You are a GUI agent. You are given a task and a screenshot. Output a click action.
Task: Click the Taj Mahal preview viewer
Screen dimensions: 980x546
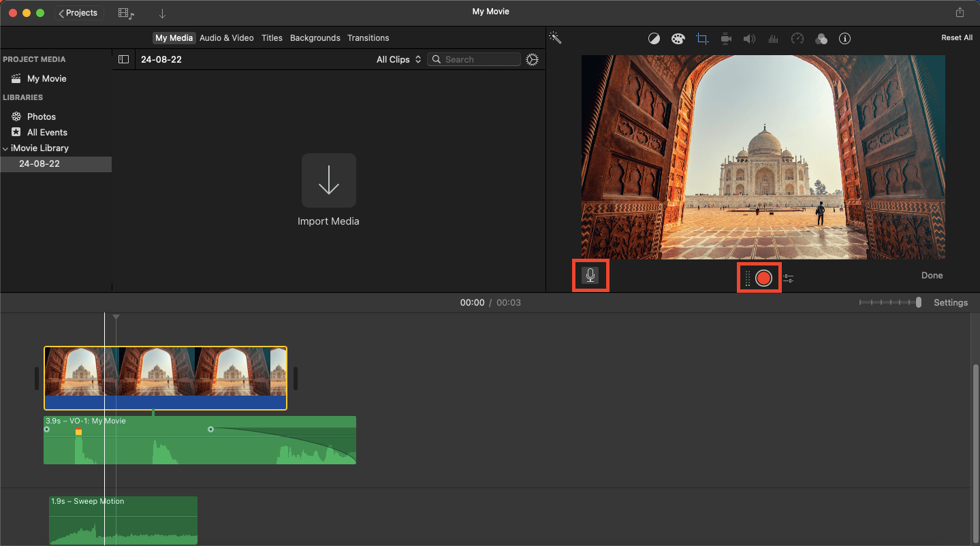click(763, 157)
